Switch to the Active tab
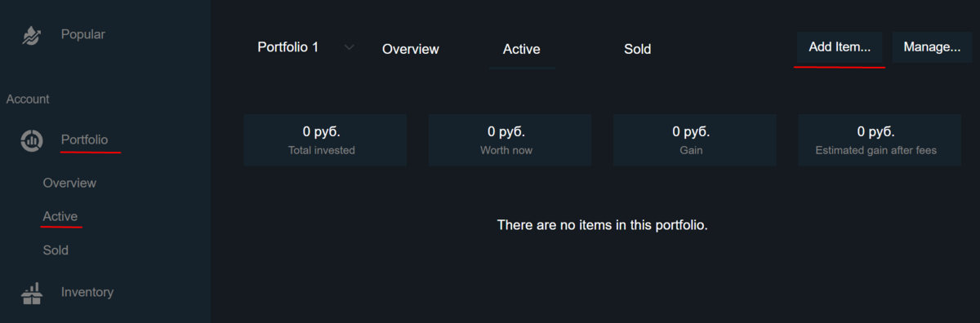This screenshot has width=980, height=323. point(521,49)
